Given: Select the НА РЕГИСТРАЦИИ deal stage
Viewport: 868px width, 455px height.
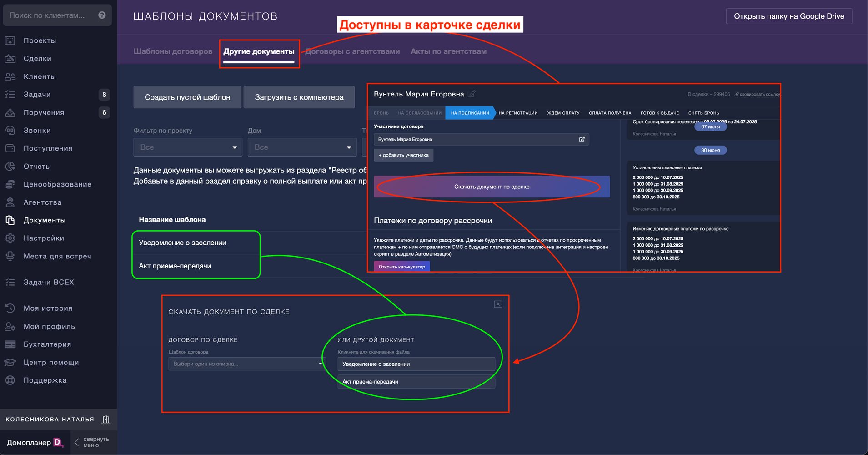Looking at the screenshot, I should pos(518,113).
